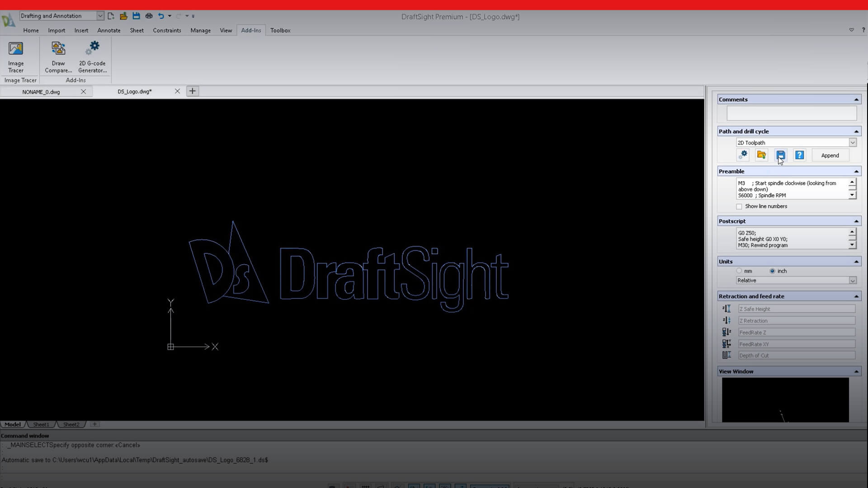Viewport: 868px width, 488px height.
Task: Select the inch units radio button
Action: 772,271
